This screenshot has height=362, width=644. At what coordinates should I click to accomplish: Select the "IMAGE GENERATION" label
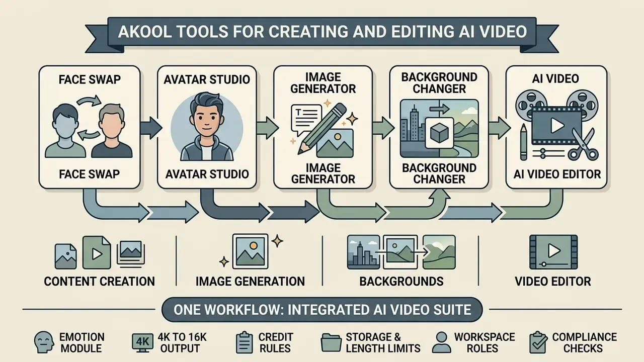coord(250,282)
